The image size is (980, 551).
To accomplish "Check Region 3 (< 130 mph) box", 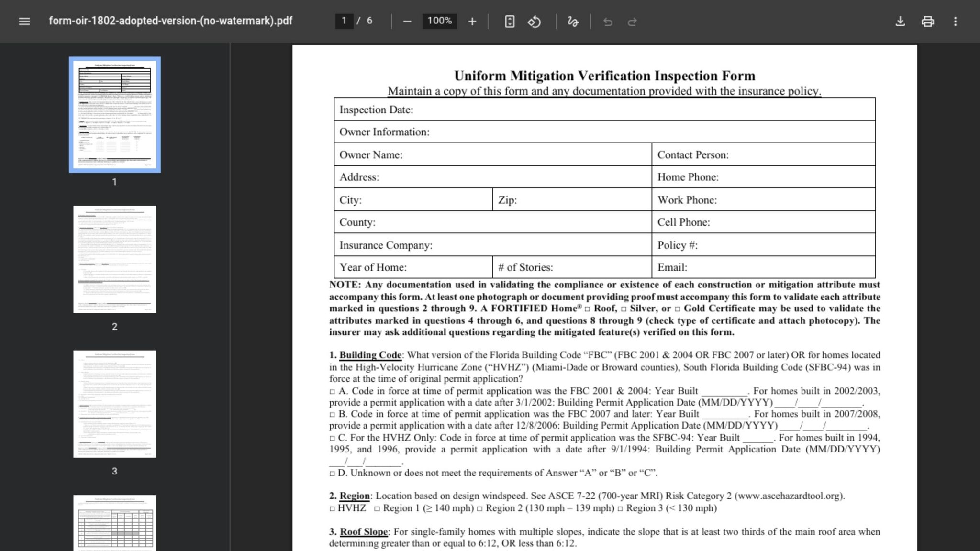I will 620,509.
